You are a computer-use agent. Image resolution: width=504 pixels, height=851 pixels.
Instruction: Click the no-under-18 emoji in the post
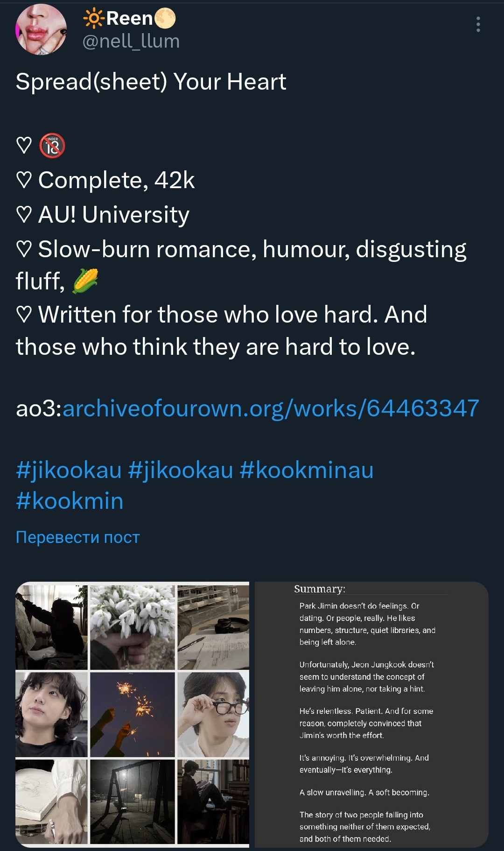52,146
